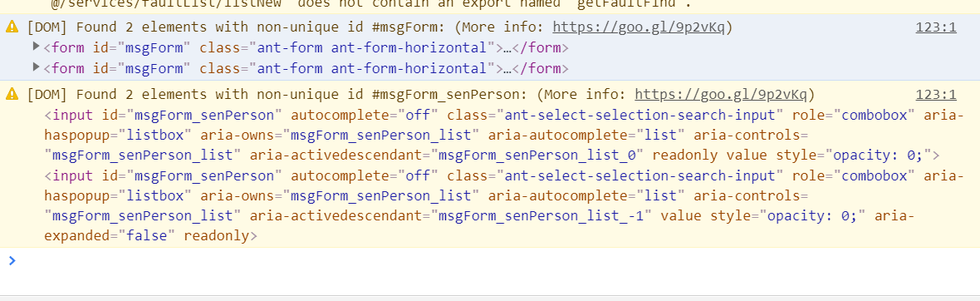980x301 pixels.
Task: Open goo.gl link in the msgForm_senPerson warning
Action: [721, 95]
